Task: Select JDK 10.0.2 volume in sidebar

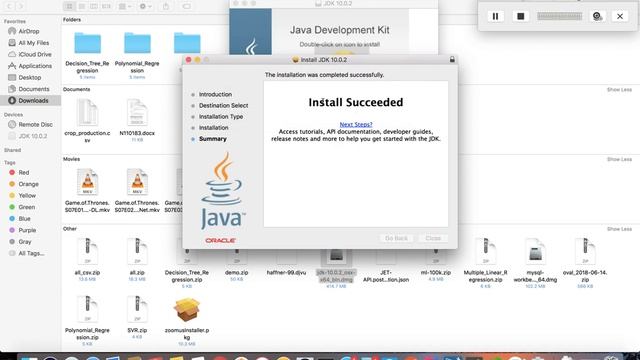Action: (33, 136)
